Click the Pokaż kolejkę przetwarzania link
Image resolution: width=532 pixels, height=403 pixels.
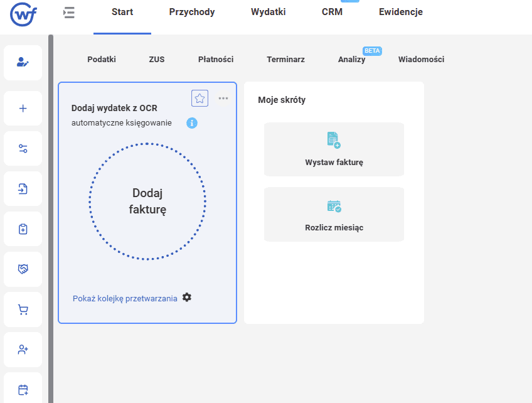point(125,299)
